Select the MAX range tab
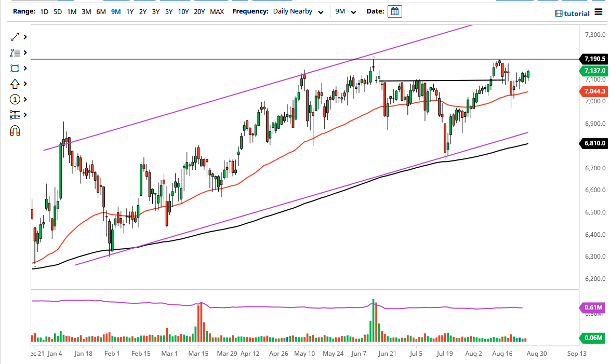Image resolution: width=611 pixels, height=364 pixels. pyautogui.click(x=217, y=10)
